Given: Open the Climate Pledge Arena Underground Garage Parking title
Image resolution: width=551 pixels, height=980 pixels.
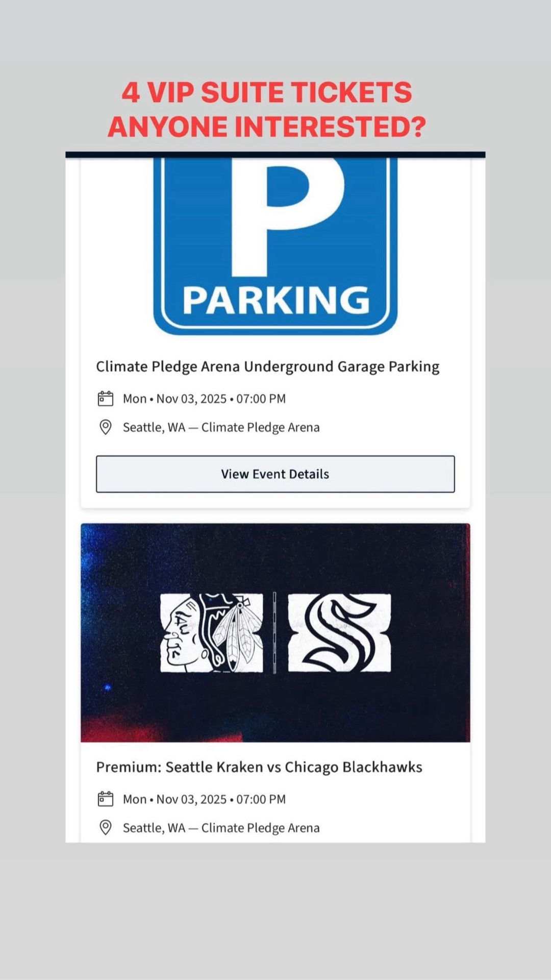Looking at the screenshot, I should coord(267,366).
